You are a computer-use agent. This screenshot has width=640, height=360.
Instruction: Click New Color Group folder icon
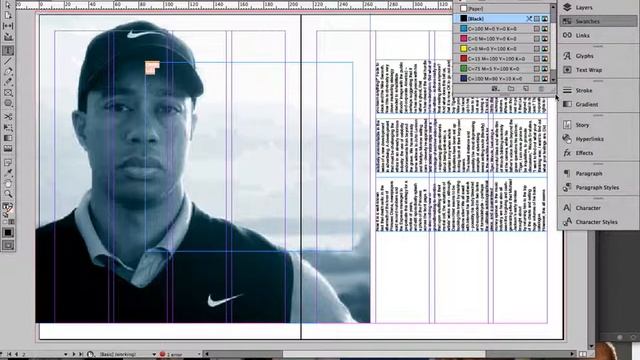pos(511,89)
